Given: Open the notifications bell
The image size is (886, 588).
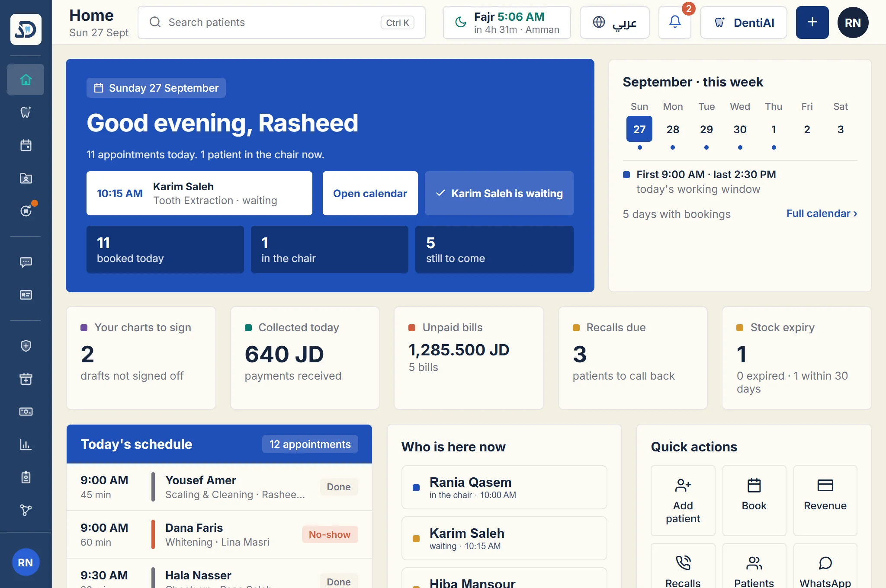Looking at the screenshot, I should (674, 22).
